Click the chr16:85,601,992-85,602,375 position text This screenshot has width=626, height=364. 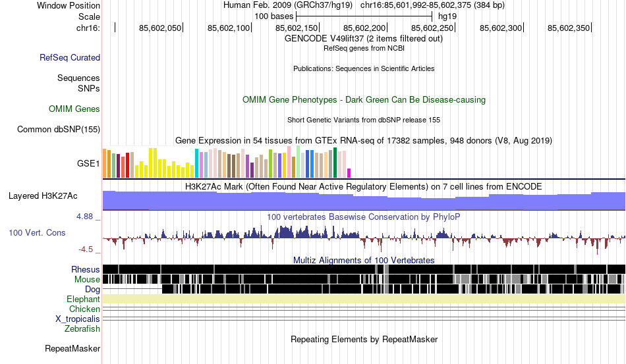coord(432,5)
